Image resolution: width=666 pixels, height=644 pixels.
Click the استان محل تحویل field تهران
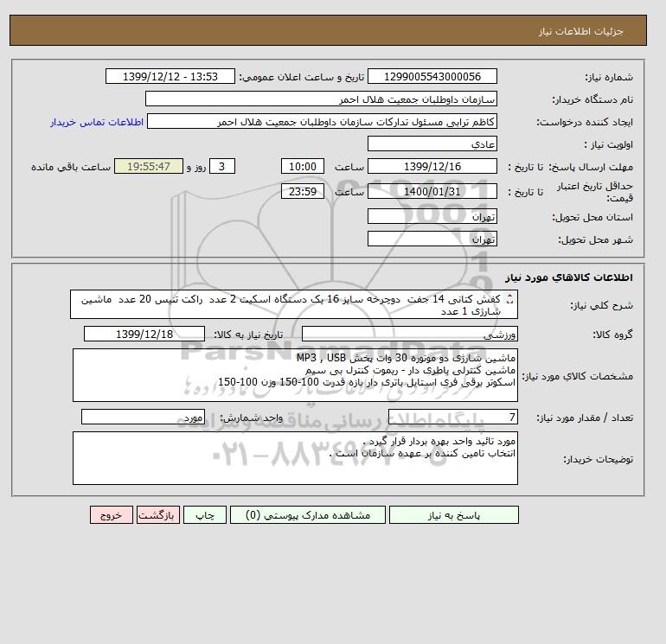click(432, 216)
